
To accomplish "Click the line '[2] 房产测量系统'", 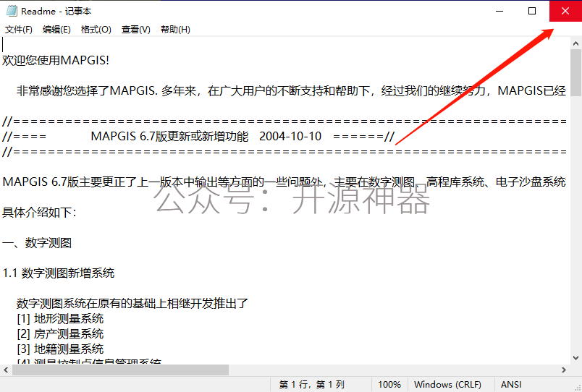I will click(x=60, y=333).
